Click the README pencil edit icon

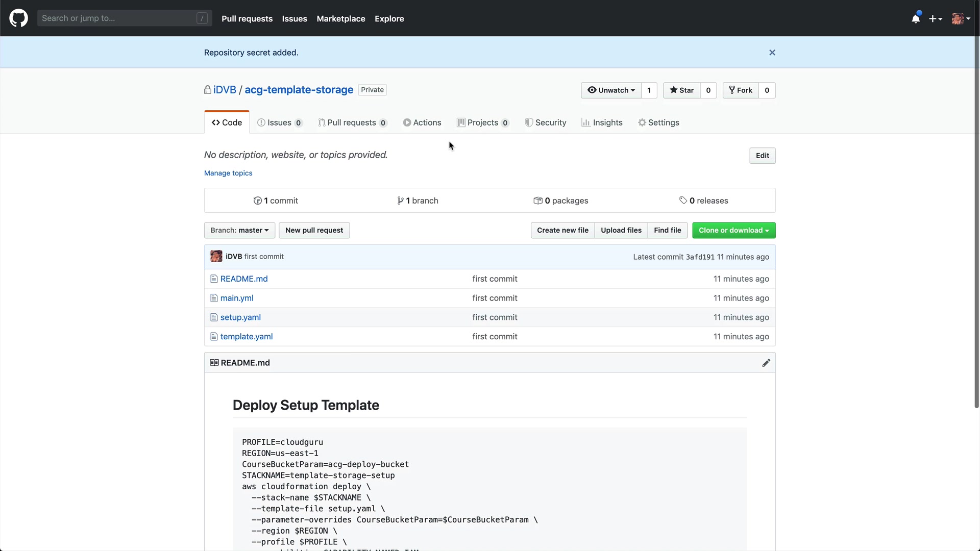coord(766,363)
